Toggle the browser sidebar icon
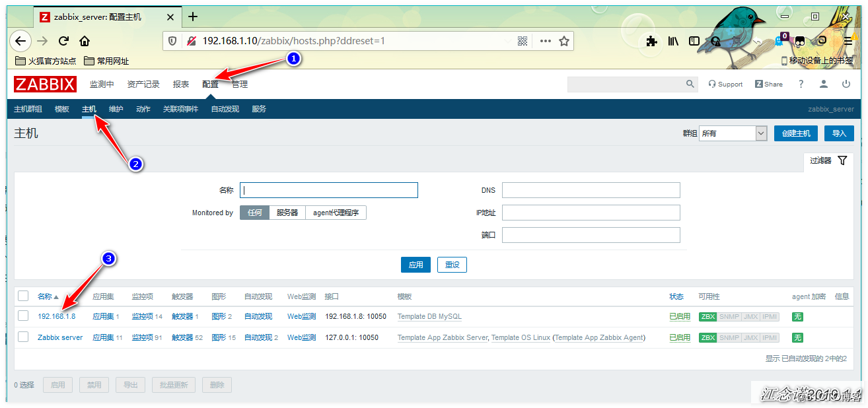 (694, 41)
